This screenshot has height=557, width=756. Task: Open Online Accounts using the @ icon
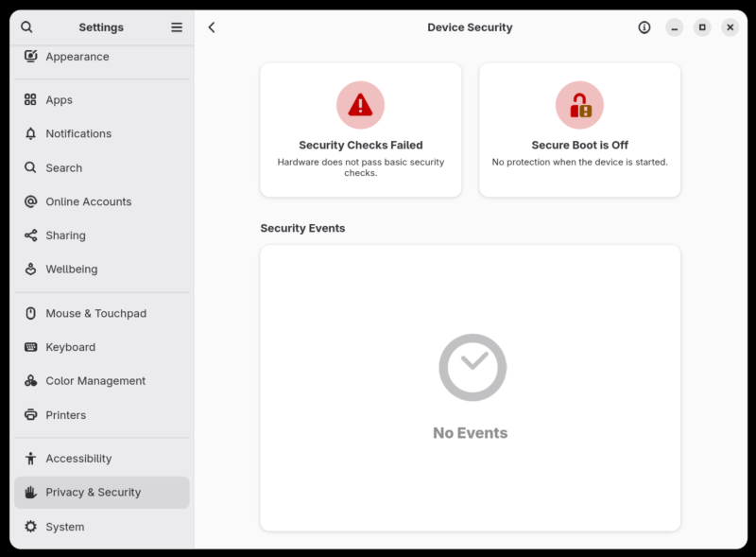[x=31, y=201]
